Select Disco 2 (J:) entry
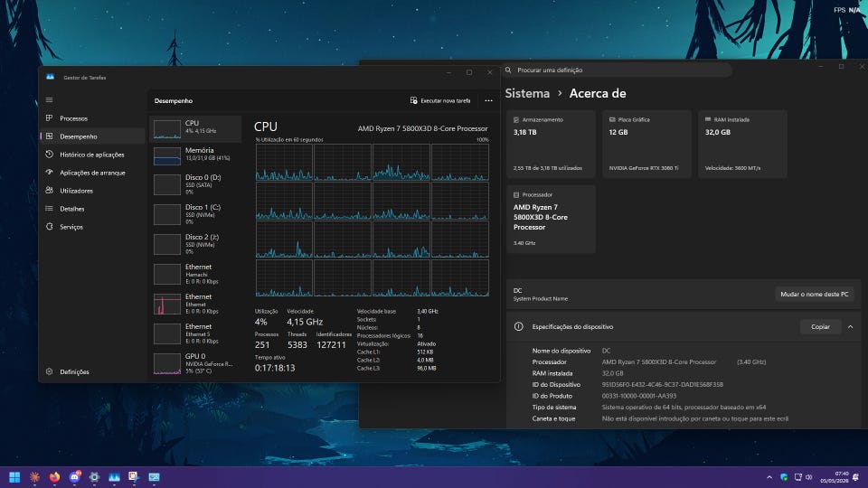 tap(195, 245)
